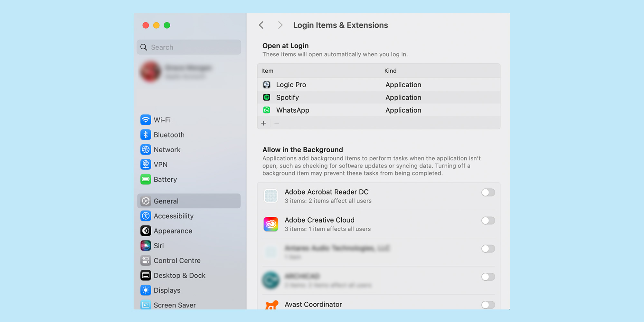
Task: Click the Appearance icon in sidebar
Action: (146, 231)
